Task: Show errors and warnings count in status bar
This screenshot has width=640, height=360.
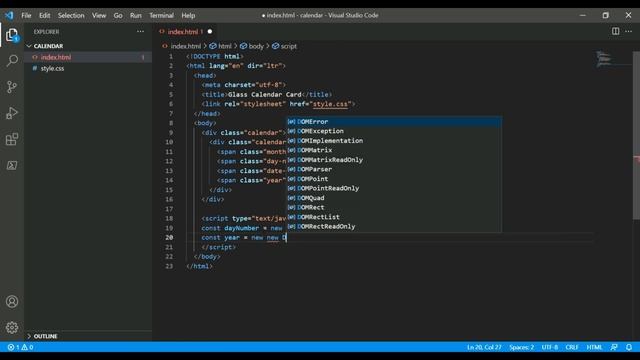Action: point(20,347)
